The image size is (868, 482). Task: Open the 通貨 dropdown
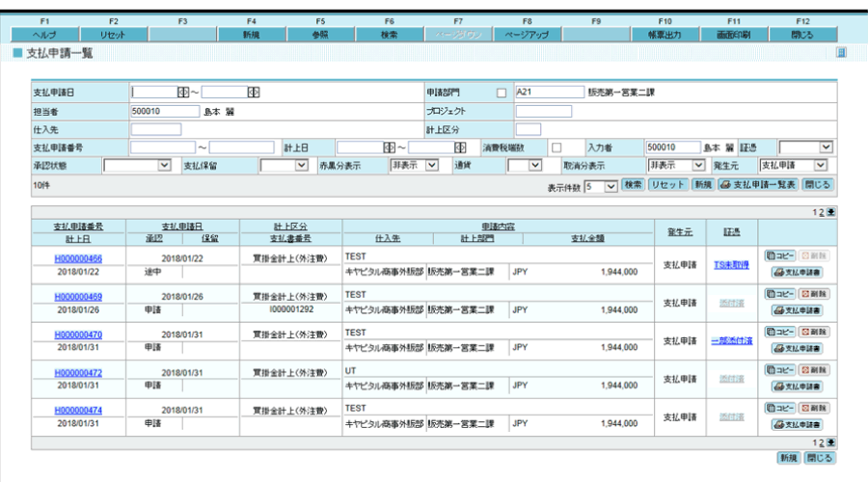[525, 166]
